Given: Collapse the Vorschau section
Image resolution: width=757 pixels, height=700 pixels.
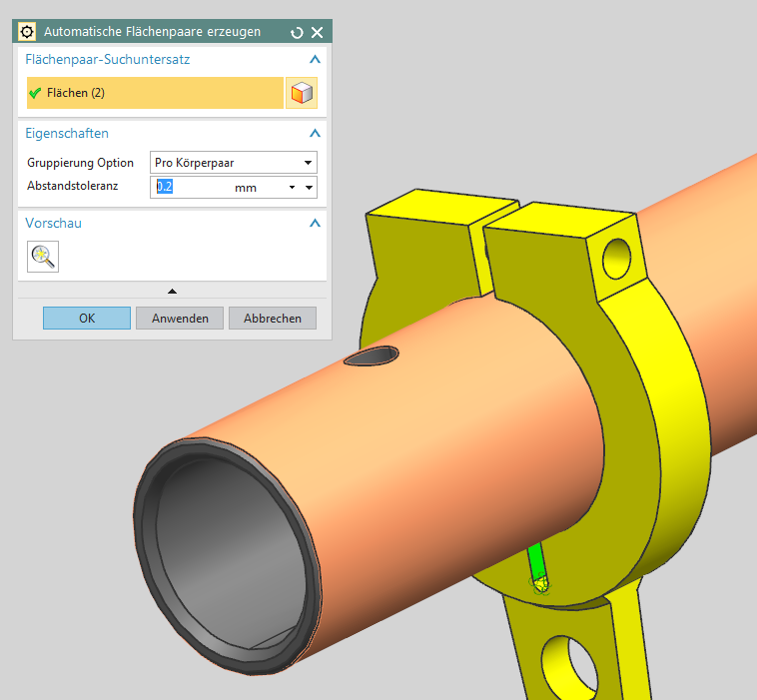Looking at the screenshot, I should tap(315, 223).
